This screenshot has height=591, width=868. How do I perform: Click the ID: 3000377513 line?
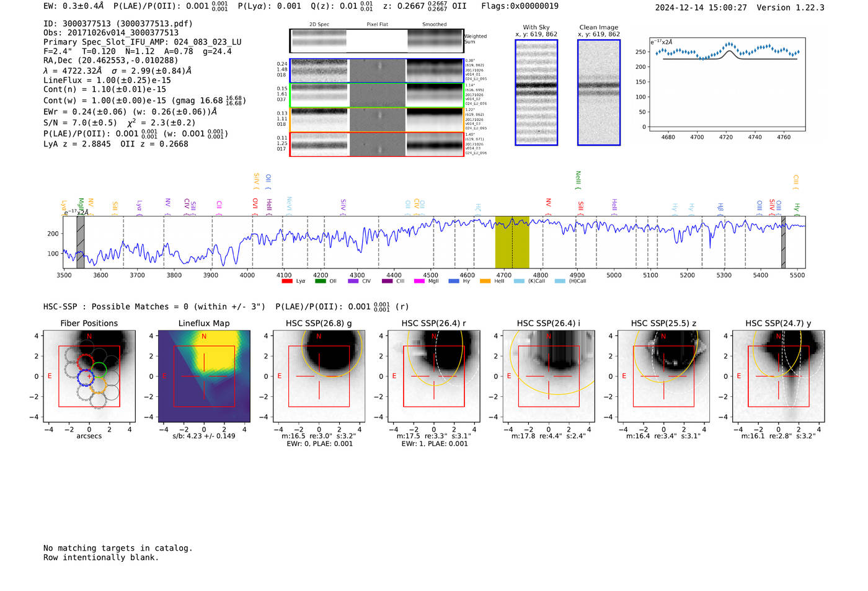118,24
